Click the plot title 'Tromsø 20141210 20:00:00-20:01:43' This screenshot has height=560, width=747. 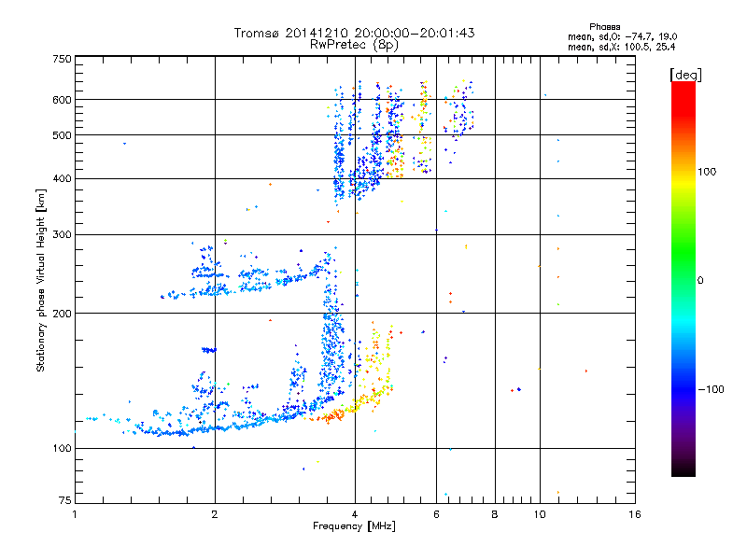point(354,33)
